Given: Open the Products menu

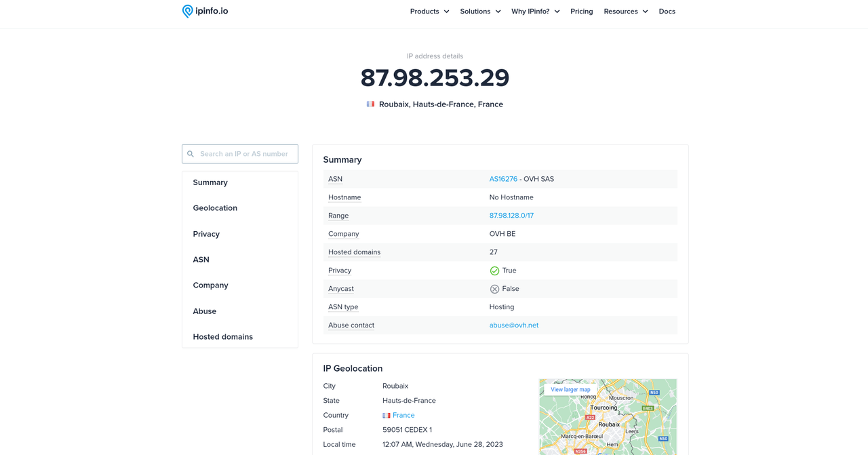Looking at the screenshot, I should pos(429,12).
